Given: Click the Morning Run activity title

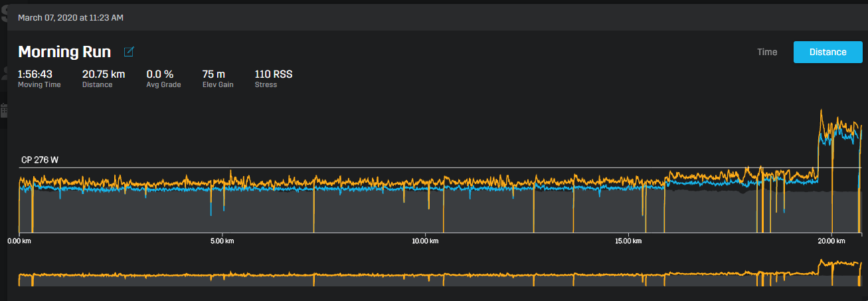Looking at the screenshot, I should click(x=64, y=52).
